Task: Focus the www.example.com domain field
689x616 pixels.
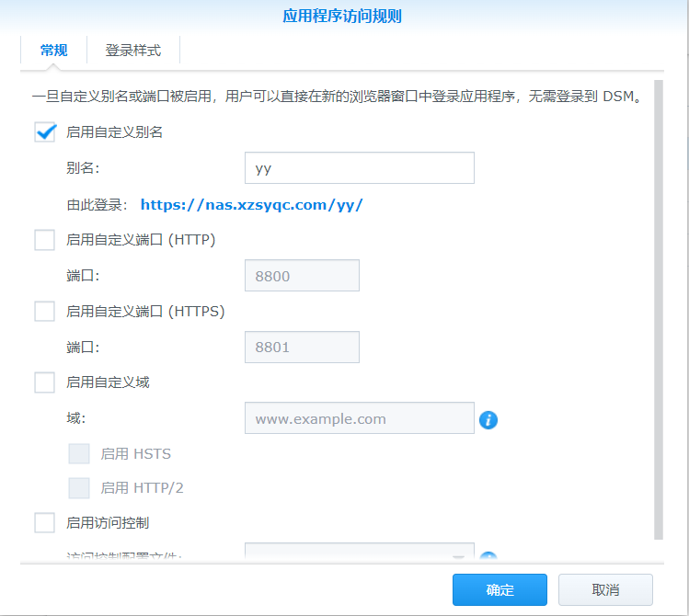Action: [359, 418]
